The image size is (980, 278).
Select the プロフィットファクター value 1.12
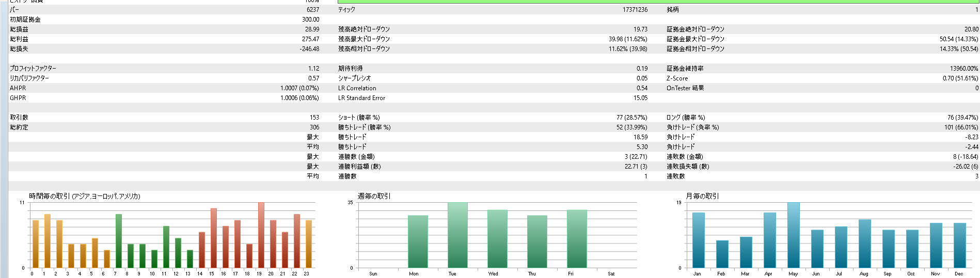point(314,69)
